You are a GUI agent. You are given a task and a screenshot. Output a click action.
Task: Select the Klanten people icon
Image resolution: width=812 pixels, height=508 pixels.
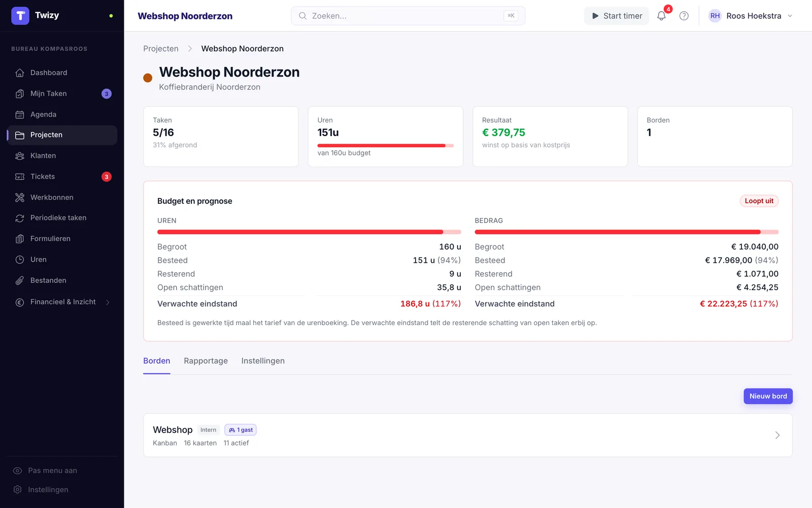pyautogui.click(x=20, y=155)
